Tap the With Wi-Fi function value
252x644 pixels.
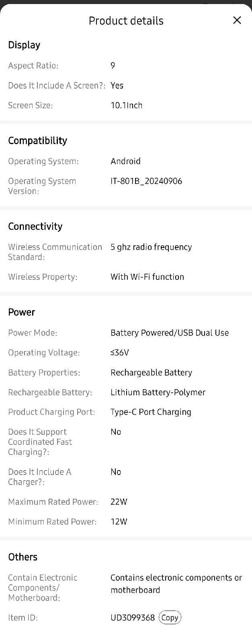pyautogui.click(x=147, y=277)
